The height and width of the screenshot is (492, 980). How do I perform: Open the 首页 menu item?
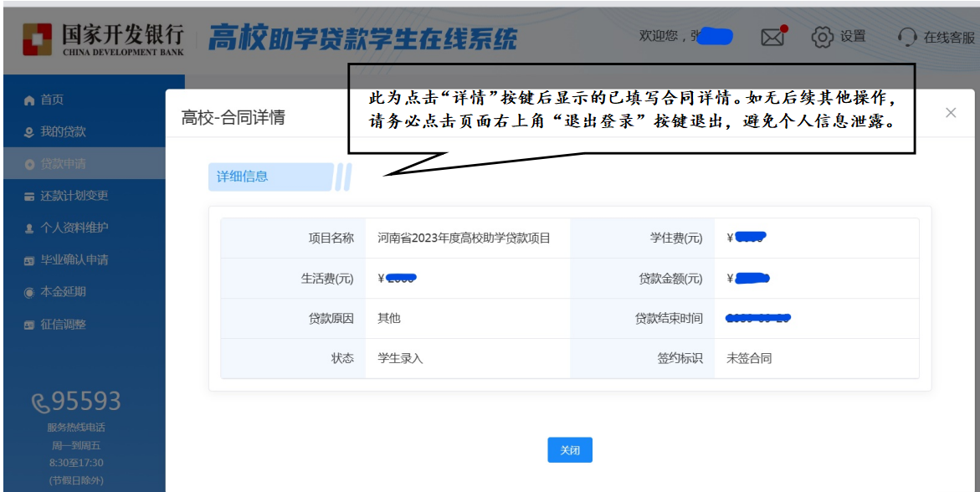[x=52, y=100]
